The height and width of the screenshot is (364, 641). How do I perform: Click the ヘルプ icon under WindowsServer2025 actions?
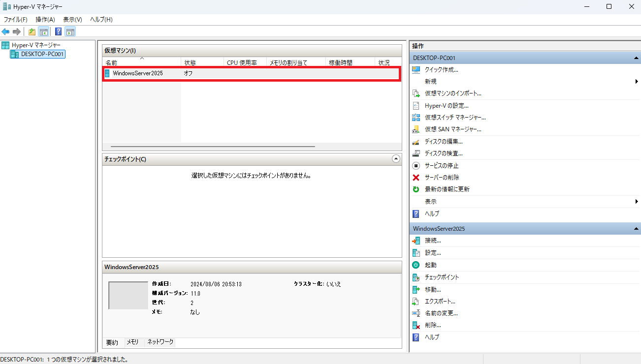click(416, 337)
